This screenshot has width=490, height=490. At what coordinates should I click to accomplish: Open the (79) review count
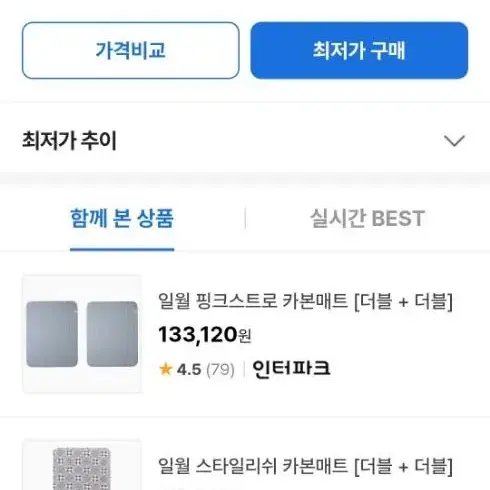tap(220, 370)
